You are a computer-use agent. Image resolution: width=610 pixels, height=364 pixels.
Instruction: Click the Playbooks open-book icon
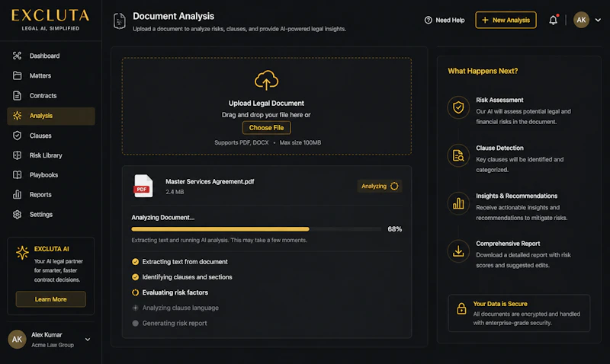click(x=17, y=175)
